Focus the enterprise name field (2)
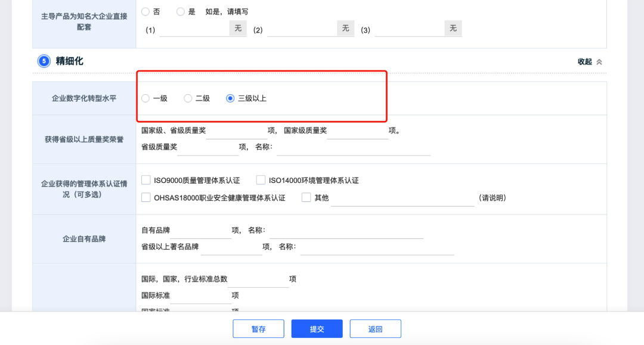The width and height of the screenshot is (644, 345). point(302,29)
